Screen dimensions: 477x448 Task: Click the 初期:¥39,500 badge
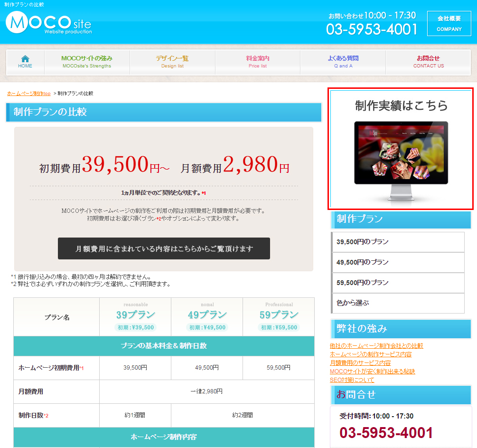coord(136,327)
